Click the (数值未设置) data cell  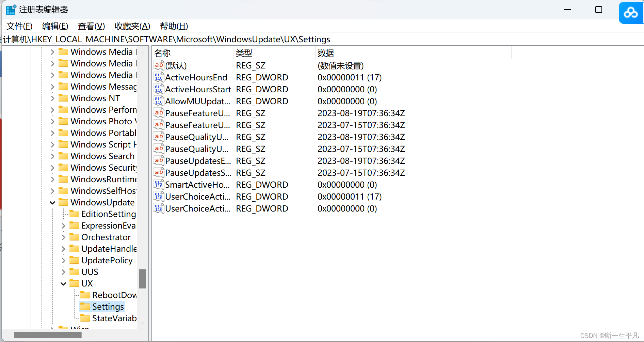click(340, 65)
